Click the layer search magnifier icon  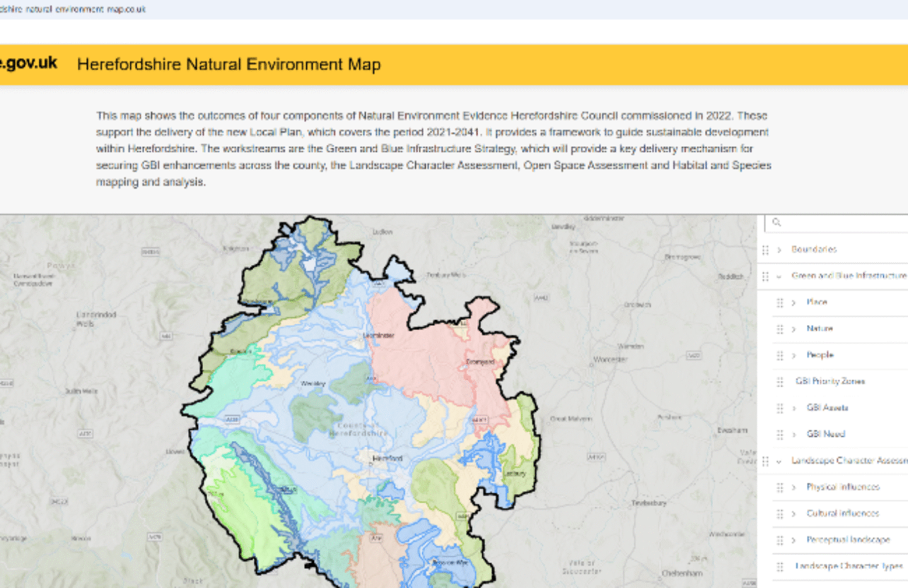click(x=776, y=223)
